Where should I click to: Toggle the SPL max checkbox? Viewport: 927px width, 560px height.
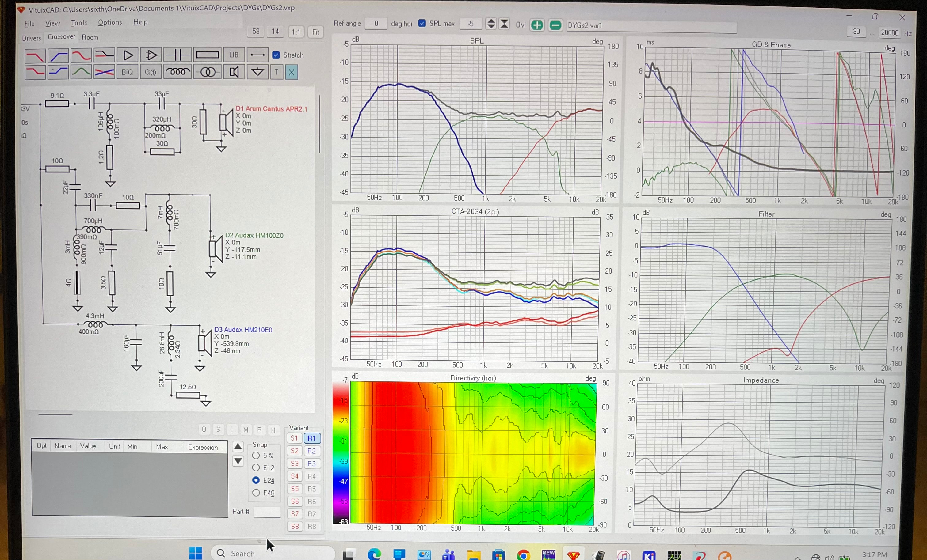coord(422,23)
